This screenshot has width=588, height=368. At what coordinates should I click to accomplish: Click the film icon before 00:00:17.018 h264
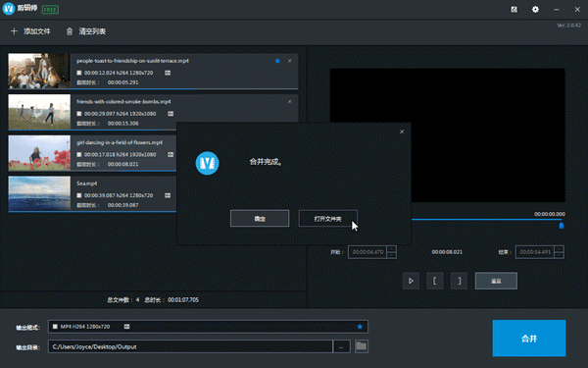coord(79,155)
